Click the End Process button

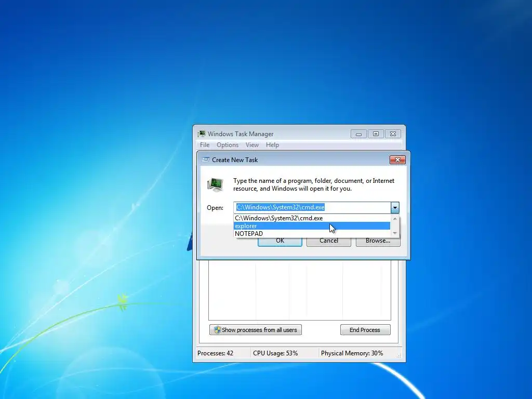coord(365,330)
